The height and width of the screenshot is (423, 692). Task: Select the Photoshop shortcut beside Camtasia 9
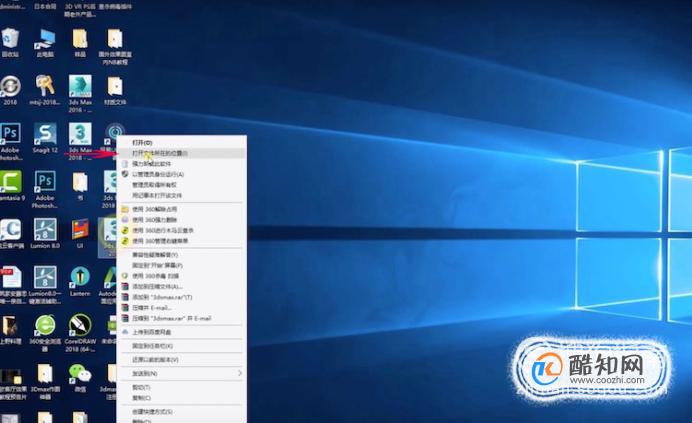pyautogui.click(x=45, y=189)
